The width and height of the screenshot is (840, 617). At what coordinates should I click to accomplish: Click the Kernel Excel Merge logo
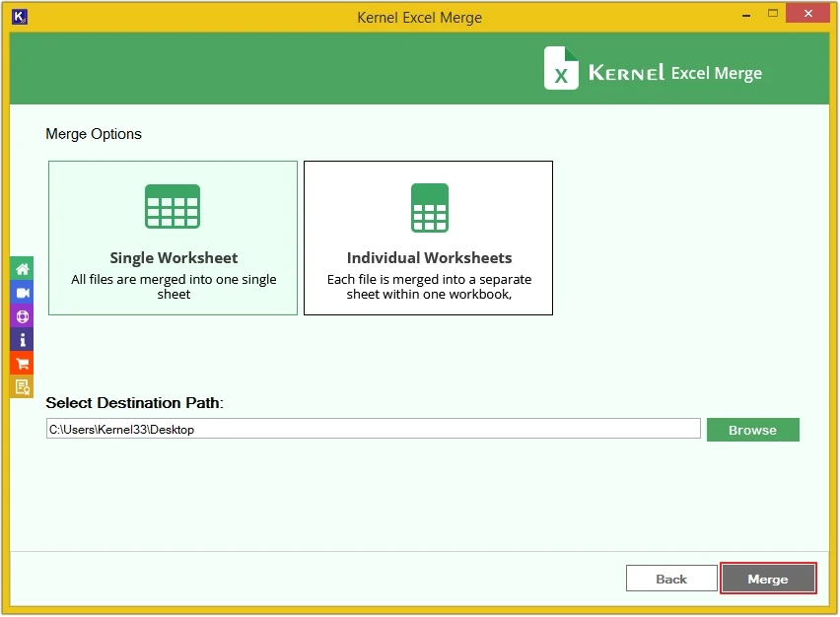[x=653, y=69]
